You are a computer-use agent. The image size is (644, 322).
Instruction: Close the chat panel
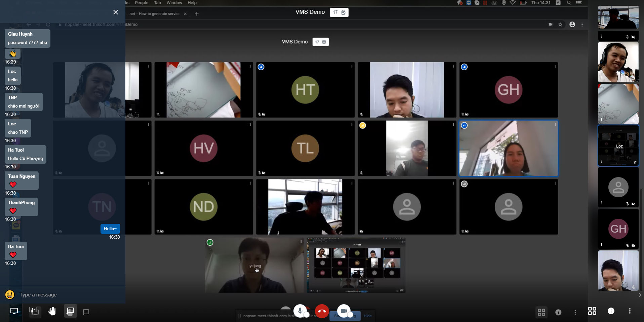pos(115,12)
